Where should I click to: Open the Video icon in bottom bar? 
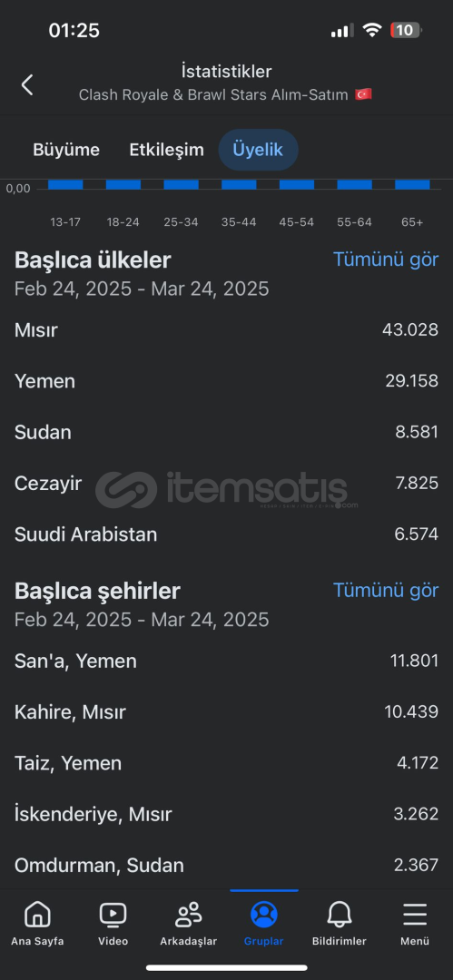pyautogui.click(x=113, y=915)
